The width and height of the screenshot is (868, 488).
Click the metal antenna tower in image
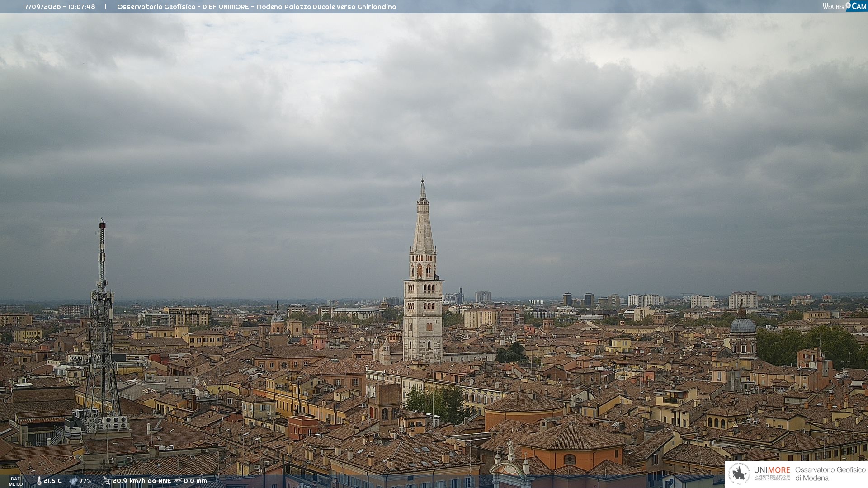coord(102,325)
